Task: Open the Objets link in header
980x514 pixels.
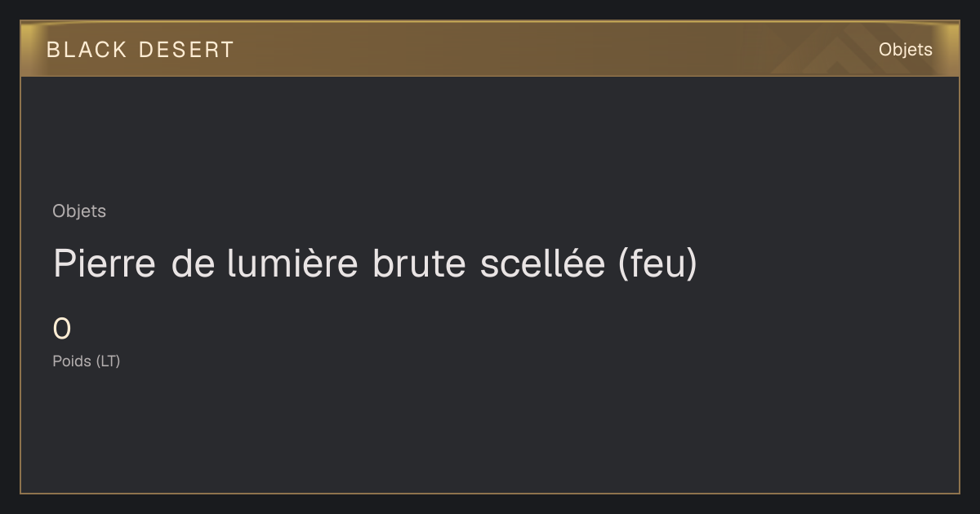Action: pos(905,50)
